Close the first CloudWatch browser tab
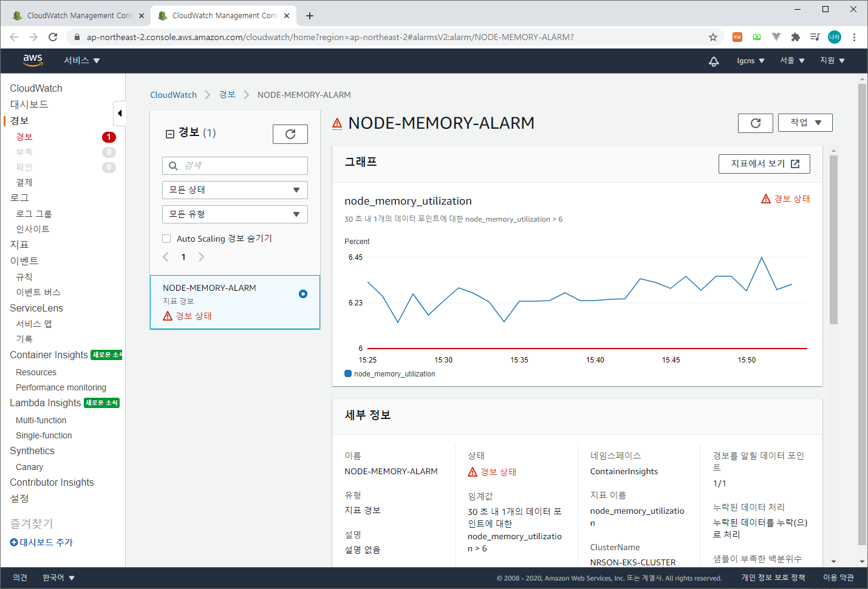 pyautogui.click(x=142, y=16)
